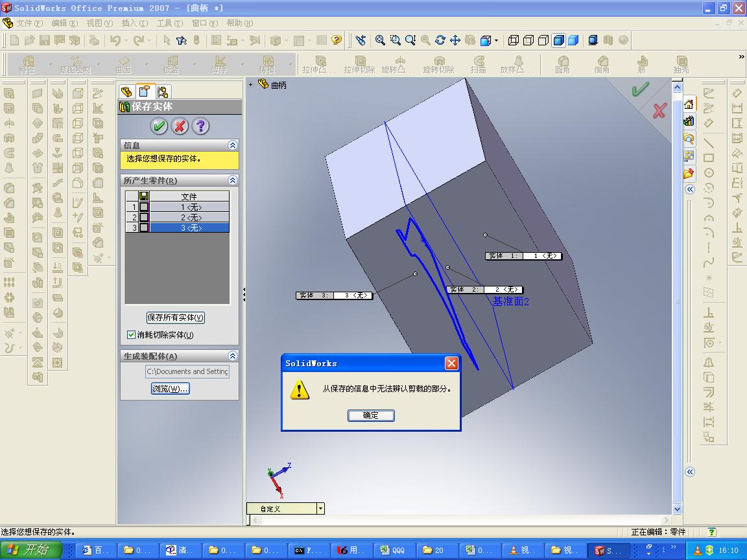Click the save-all disk icon column header
This screenshot has width=747, height=560.
tap(144, 196)
